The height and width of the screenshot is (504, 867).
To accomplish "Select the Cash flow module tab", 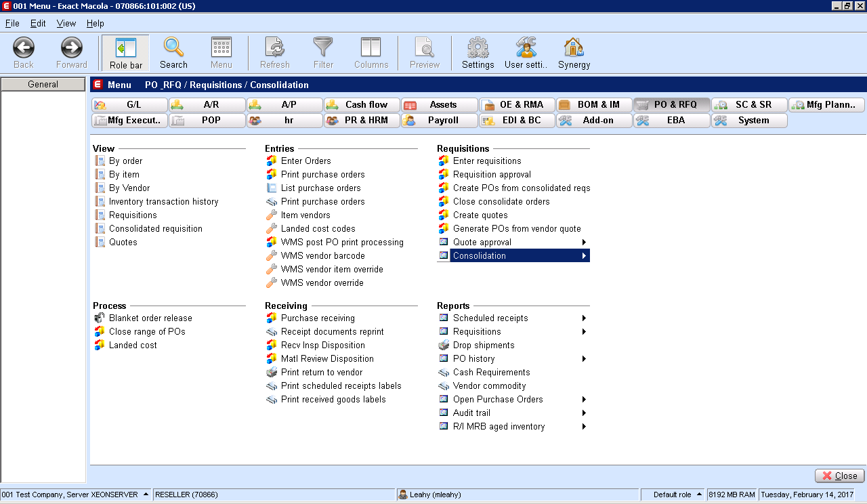I will [362, 105].
